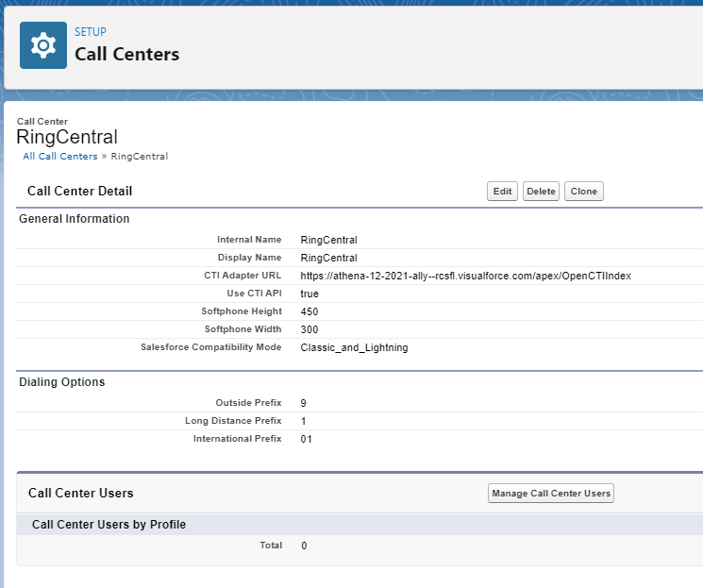703x588 pixels.
Task: Click the Total users value 0
Action: 304,546
